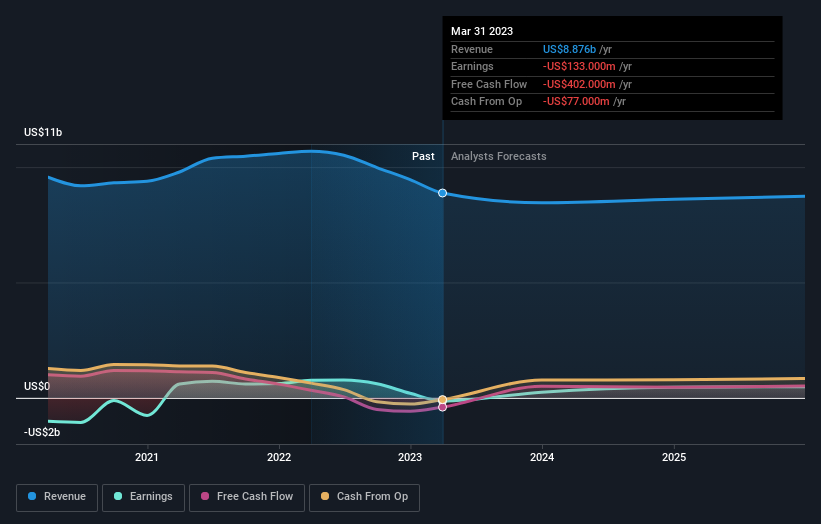Click the -US$77.000m cash from op value
The height and width of the screenshot is (524, 821).
click(576, 102)
